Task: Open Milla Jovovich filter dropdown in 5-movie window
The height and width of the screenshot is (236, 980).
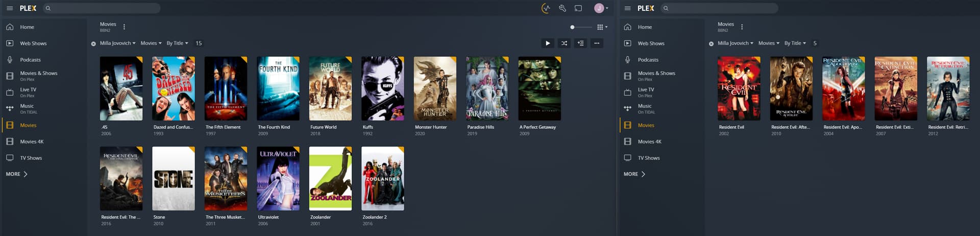Action: coord(736,43)
